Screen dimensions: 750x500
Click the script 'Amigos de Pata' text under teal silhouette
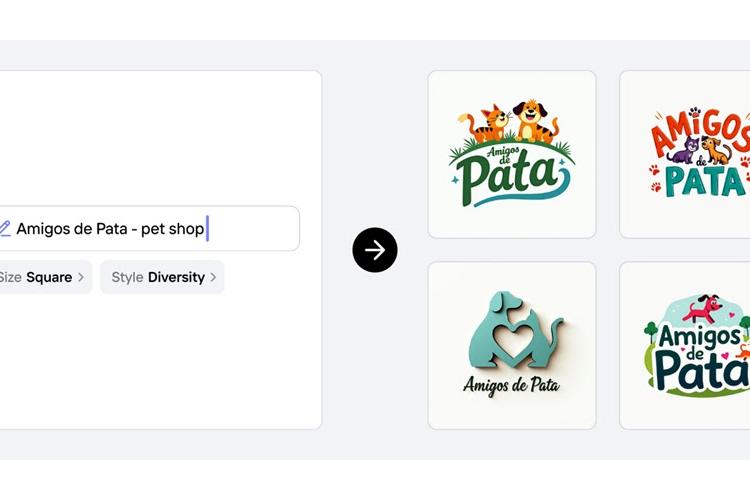tap(511, 385)
